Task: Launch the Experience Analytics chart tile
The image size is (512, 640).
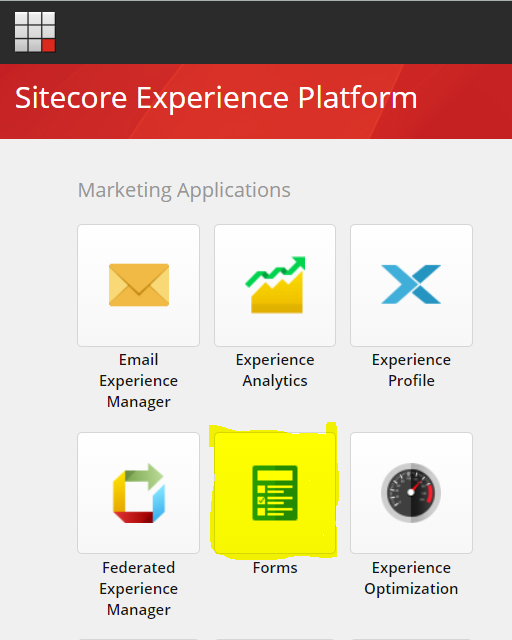Action: 275,285
